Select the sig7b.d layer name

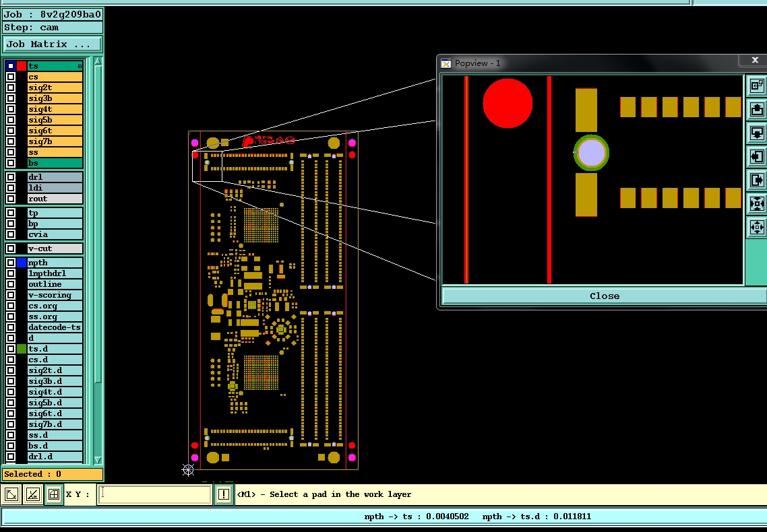coord(55,424)
